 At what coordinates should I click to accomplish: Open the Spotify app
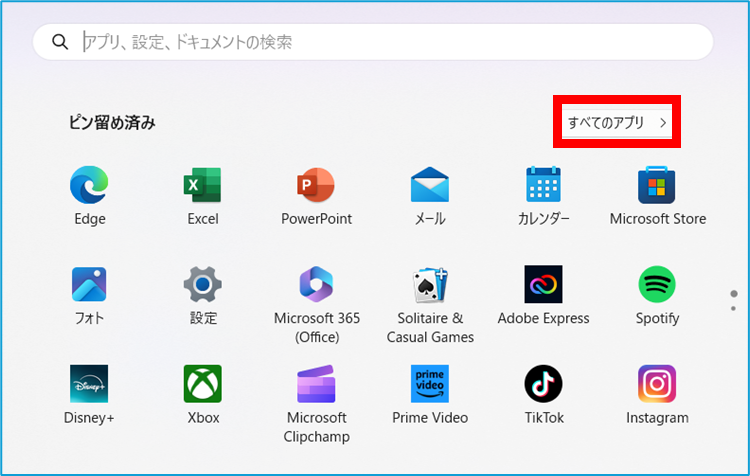point(657,286)
